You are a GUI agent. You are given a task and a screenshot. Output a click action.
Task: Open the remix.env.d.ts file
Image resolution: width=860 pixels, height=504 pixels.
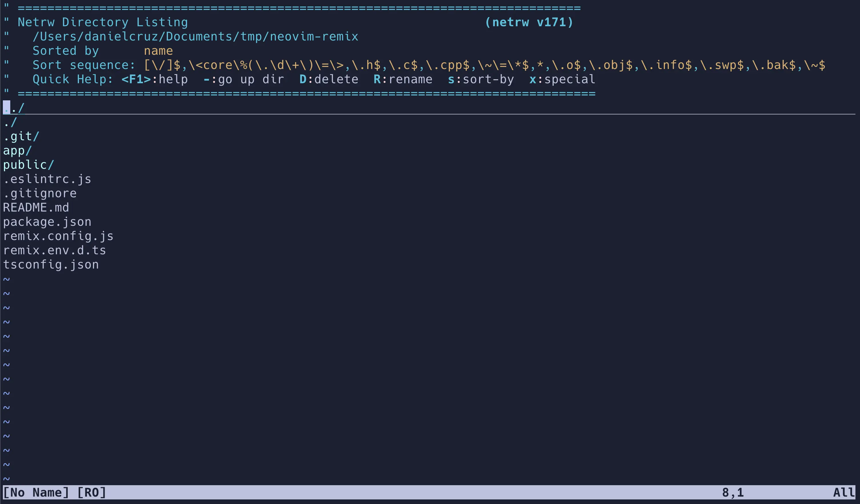tap(54, 250)
